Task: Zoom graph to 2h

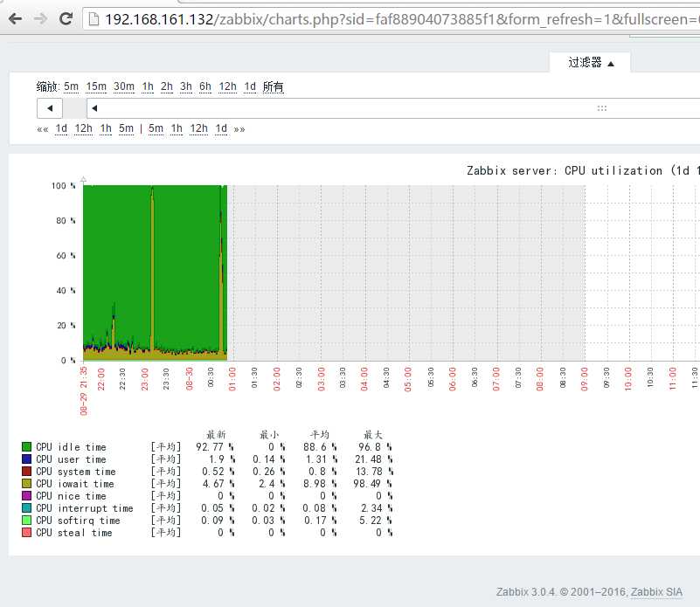Action: (167, 86)
